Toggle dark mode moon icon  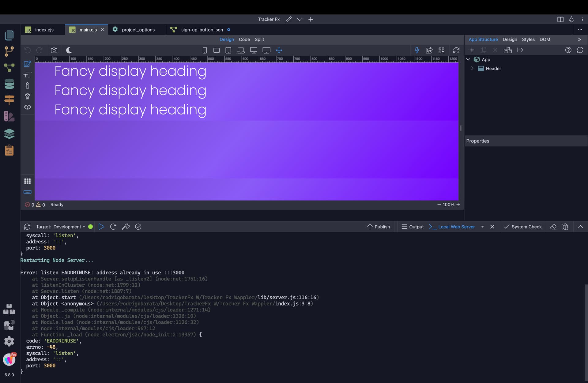[x=69, y=50]
